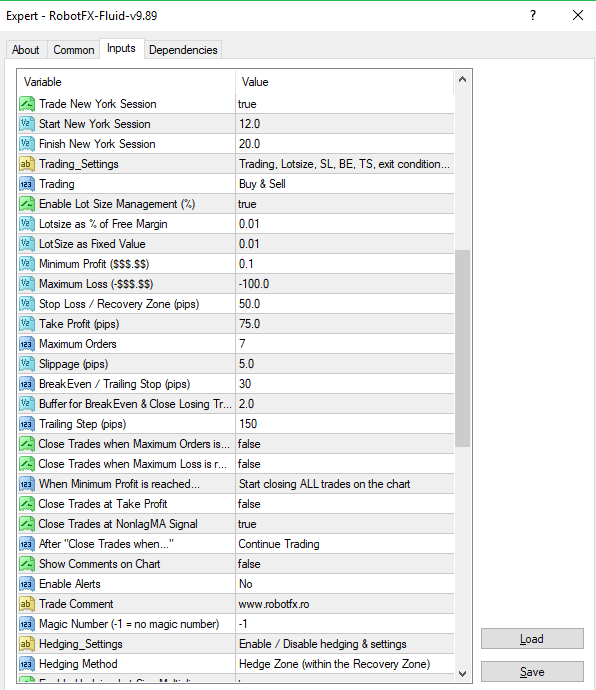Click the Trade Comment value www.robotfx.ro
Image resolution: width=596 pixels, height=690 pixels.
345,605
